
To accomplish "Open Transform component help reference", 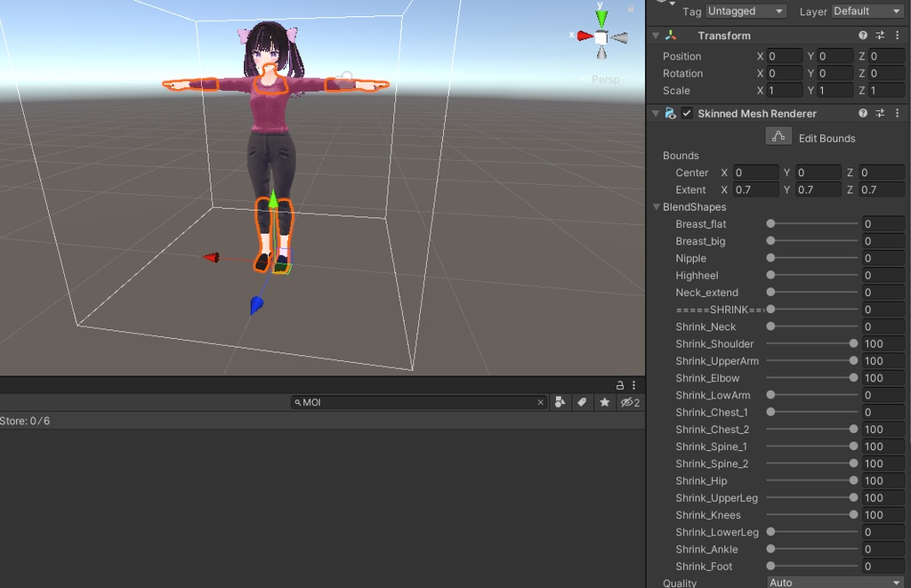I will click(x=863, y=36).
